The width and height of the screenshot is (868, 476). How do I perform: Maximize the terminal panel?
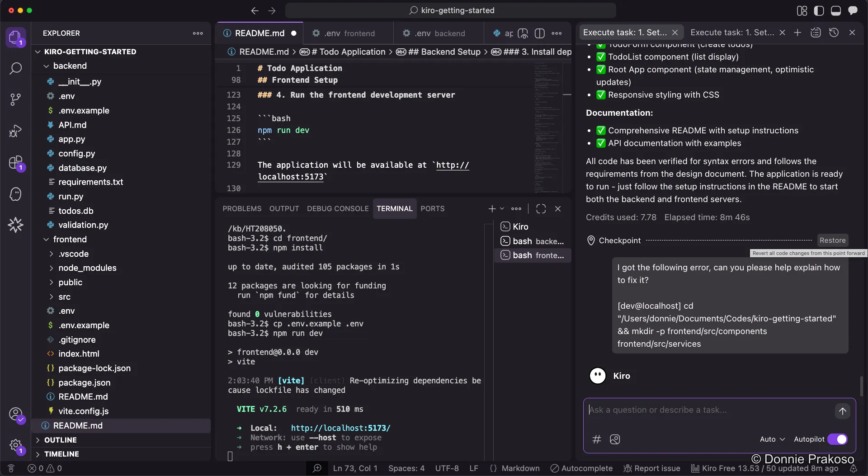pos(541,208)
